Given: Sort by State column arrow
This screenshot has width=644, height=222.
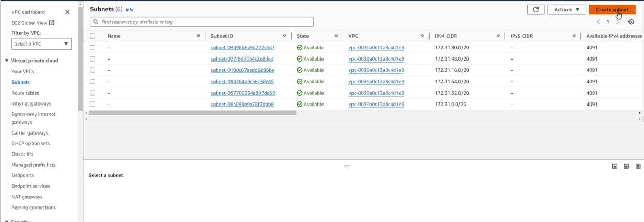Looking at the screenshot, I should click(336, 36).
